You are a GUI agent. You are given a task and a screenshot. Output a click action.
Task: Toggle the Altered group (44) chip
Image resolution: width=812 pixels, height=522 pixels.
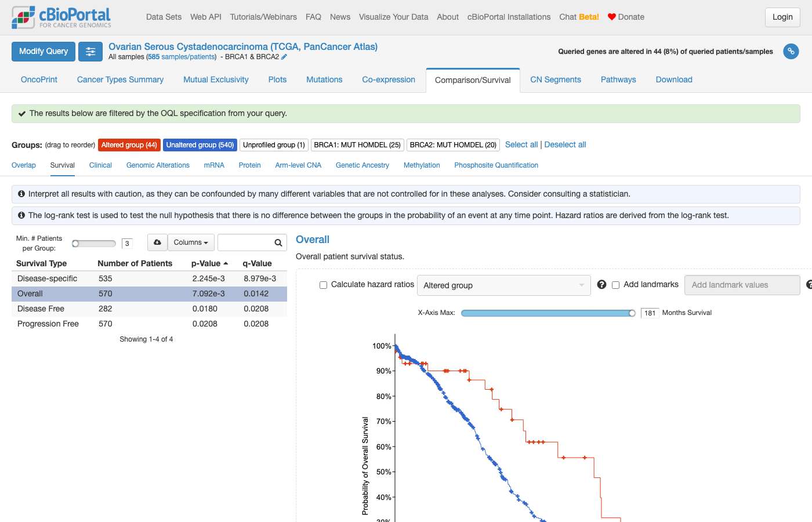click(129, 145)
